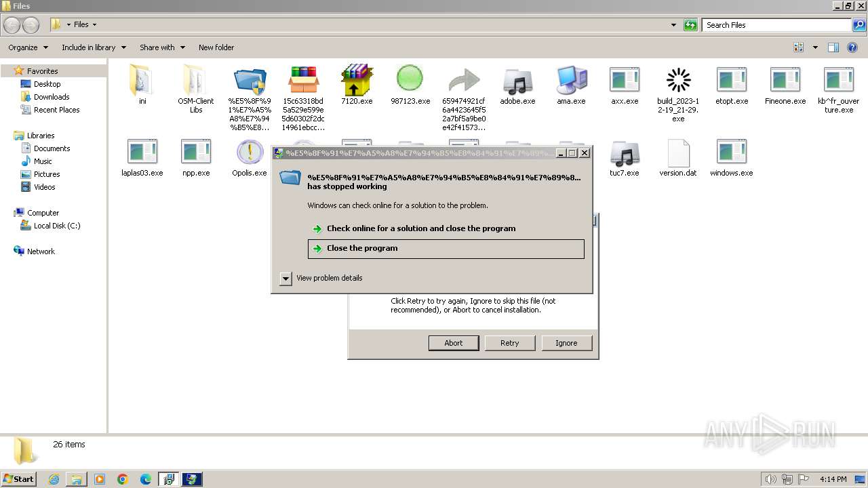This screenshot has height=488, width=868.
Task: Click the installer taskbar button
Action: click(169, 479)
